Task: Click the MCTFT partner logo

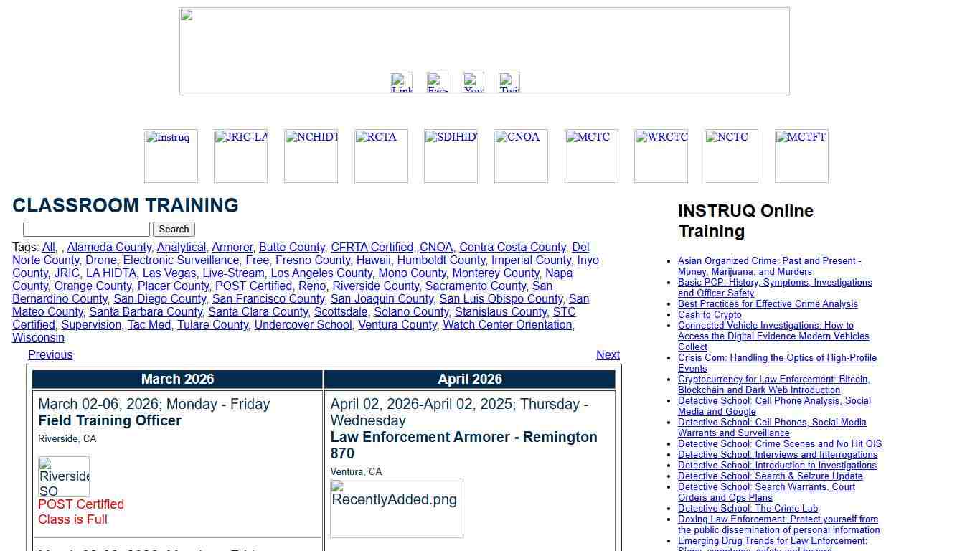Action: point(801,156)
